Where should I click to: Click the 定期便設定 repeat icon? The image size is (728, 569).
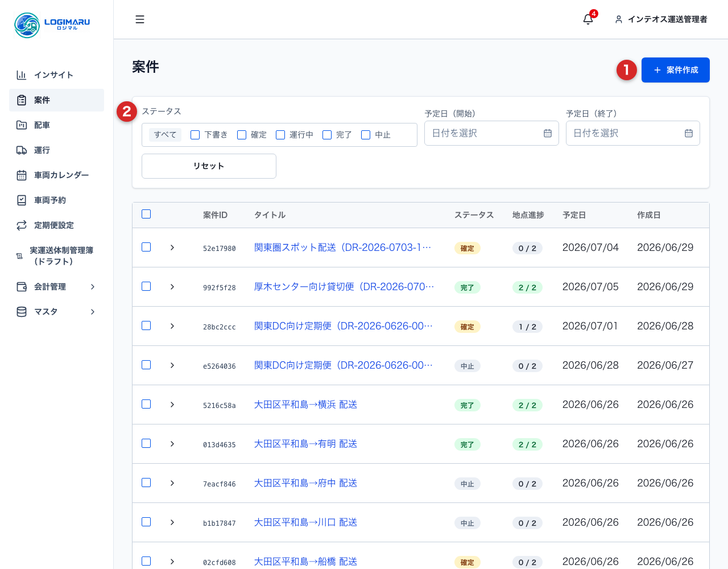(22, 225)
